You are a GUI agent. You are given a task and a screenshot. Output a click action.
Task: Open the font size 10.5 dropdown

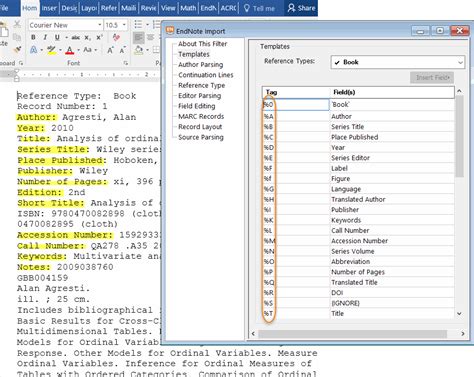click(x=124, y=25)
